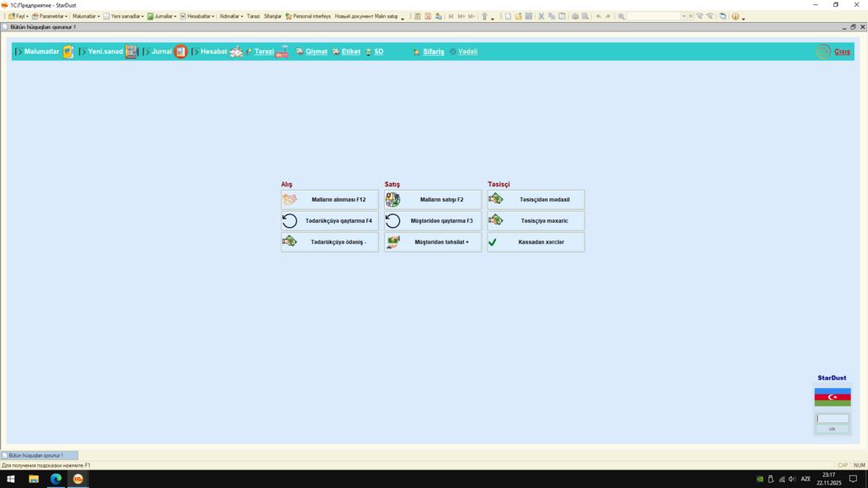Image resolution: width=868 pixels, height=488 pixels.
Task: Open Microsoft Edge from the taskbar
Action: pos(56,479)
